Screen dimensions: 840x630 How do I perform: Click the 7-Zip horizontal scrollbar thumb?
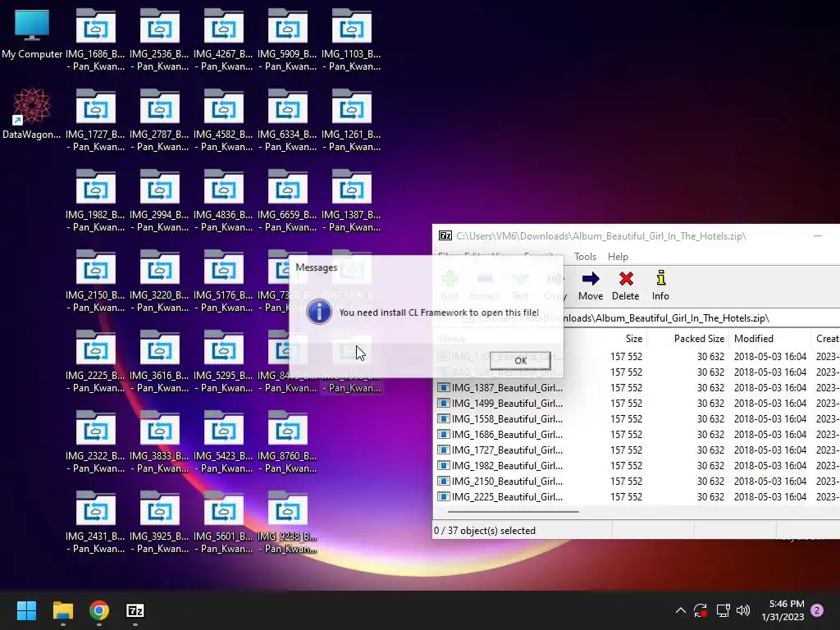[x=514, y=512]
